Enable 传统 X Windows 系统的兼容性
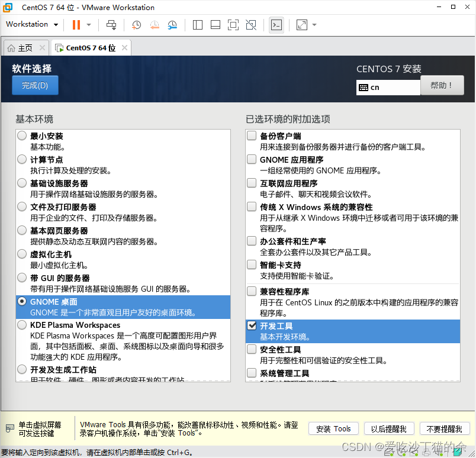 click(252, 207)
